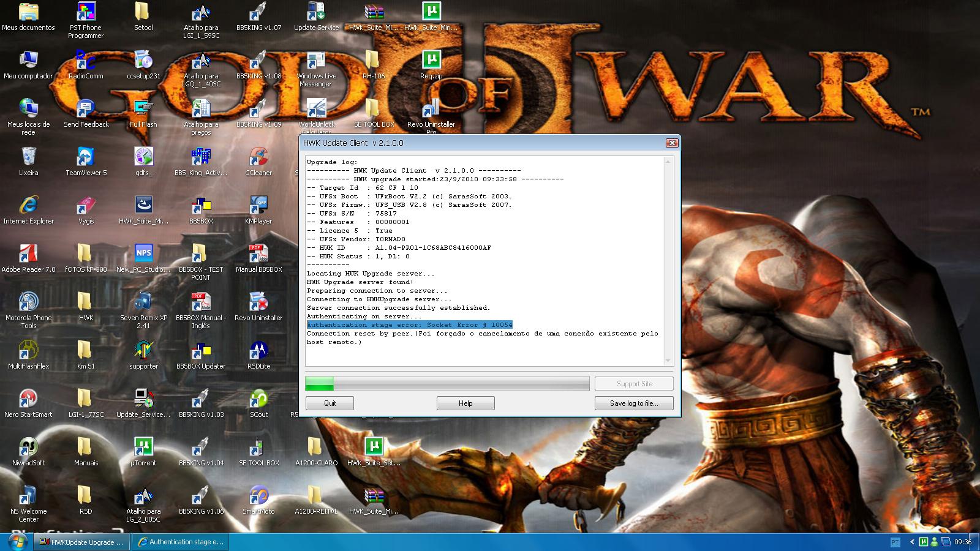This screenshot has height=551, width=980.
Task: Launch RadioComm desktop icon
Action: (x=86, y=65)
